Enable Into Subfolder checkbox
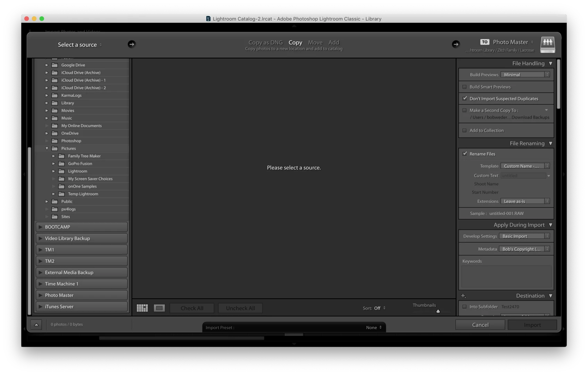588x375 pixels. (x=465, y=307)
